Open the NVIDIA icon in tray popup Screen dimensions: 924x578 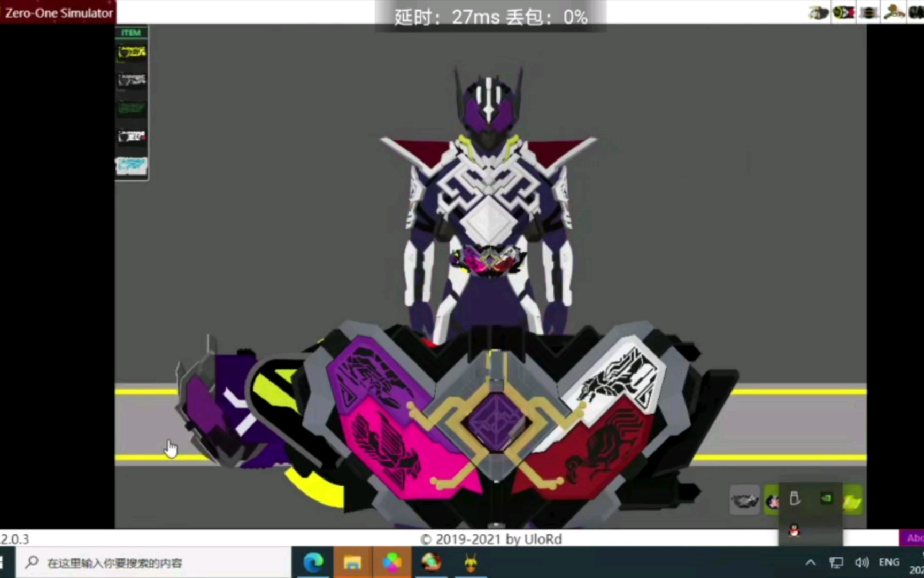(826, 498)
